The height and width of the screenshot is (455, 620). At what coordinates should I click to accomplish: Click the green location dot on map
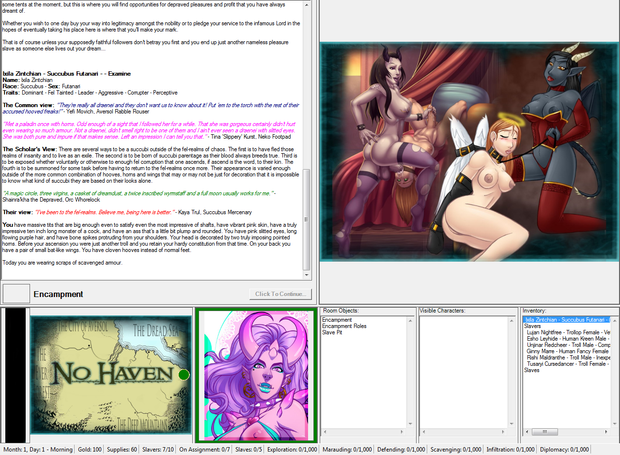pyautogui.click(x=184, y=374)
